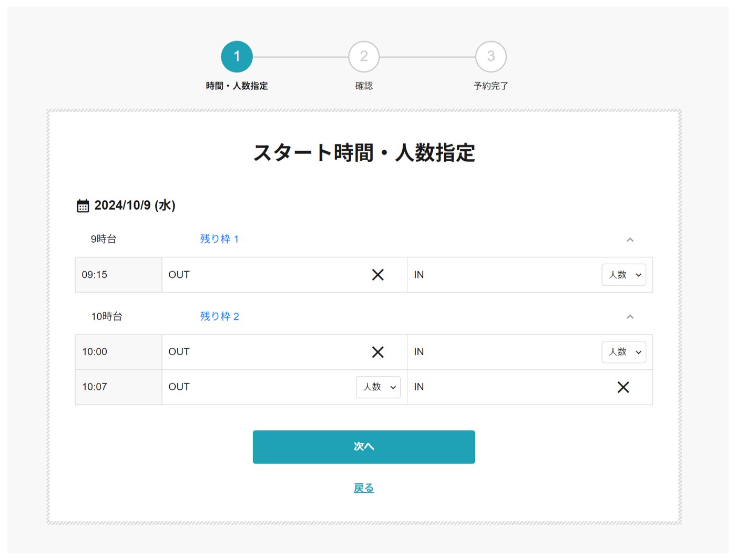This screenshot has width=736, height=560.
Task: Click the 10時台 section header label
Action: coord(107,316)
